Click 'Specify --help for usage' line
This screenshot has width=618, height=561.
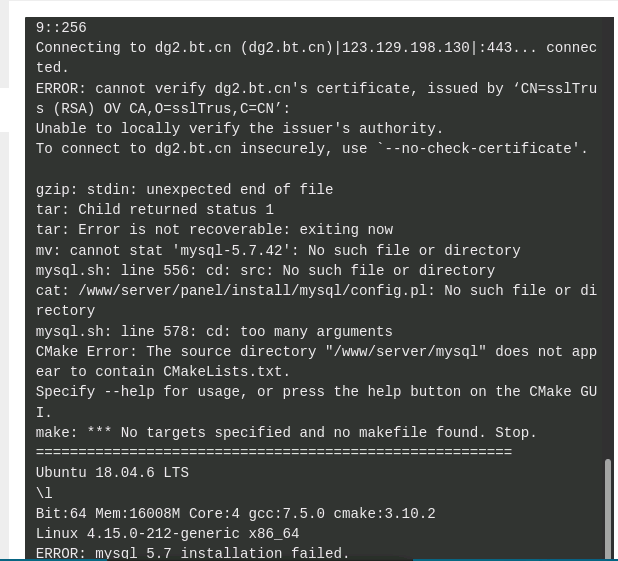[x=316, y=402]
